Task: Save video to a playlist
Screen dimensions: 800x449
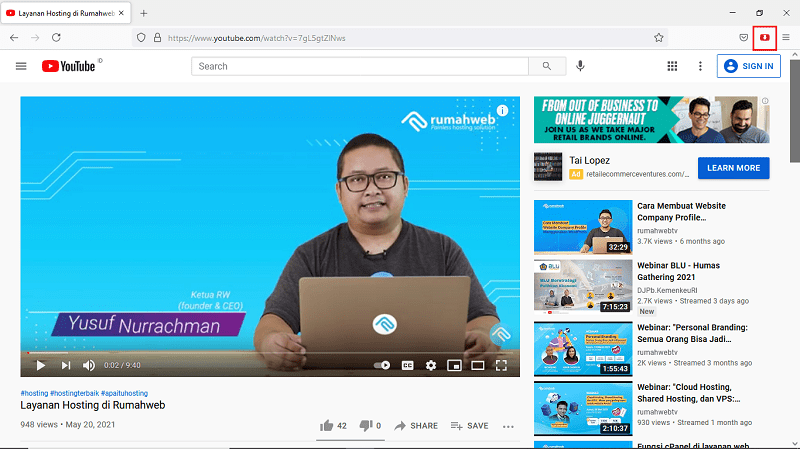Action: click(469, 426)
